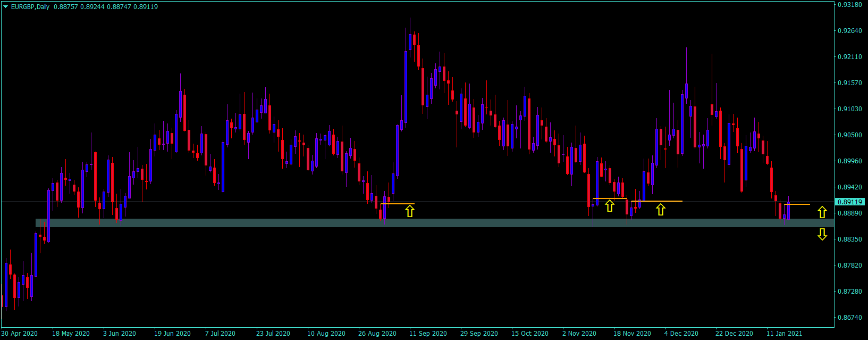868x340 pixels.
Task: Click the 4 Dec 2020 date label
Action: pos(681,334)
